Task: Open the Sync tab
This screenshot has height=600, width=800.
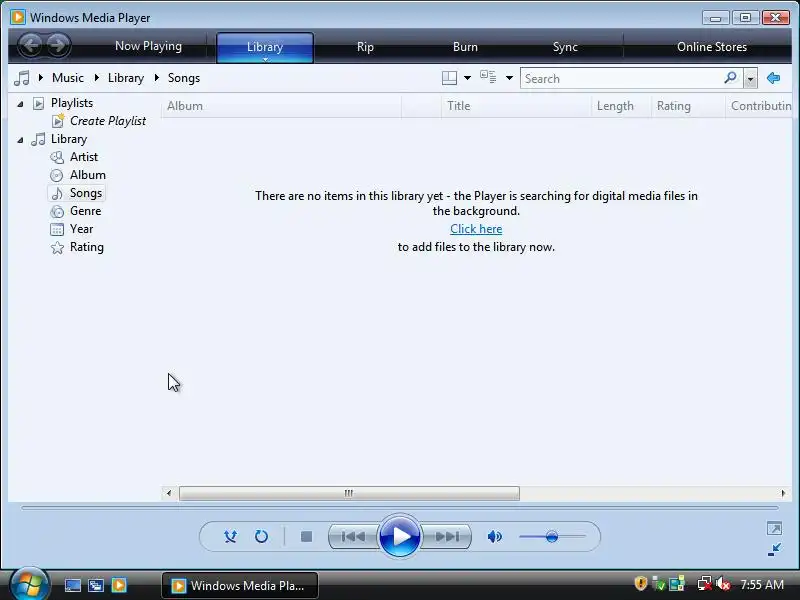Action: (x=565, y=47)
